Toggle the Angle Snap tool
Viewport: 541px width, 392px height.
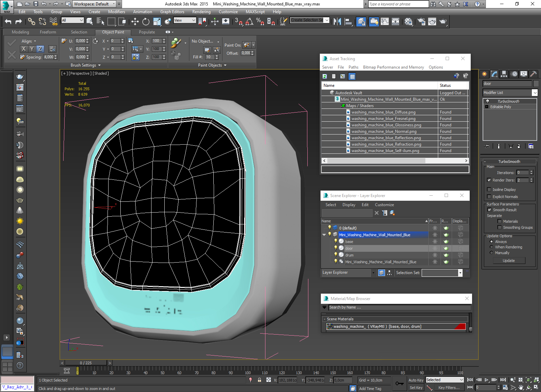249,22
